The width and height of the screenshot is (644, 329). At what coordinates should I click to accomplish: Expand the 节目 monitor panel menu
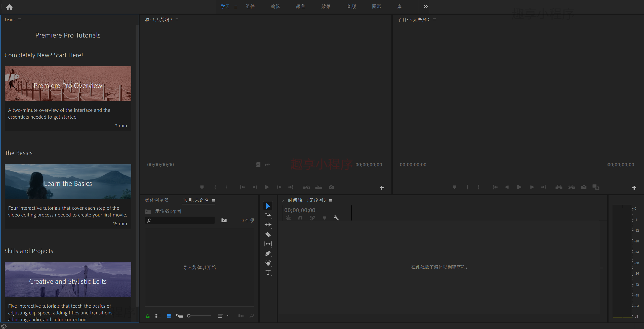point(436,20)
